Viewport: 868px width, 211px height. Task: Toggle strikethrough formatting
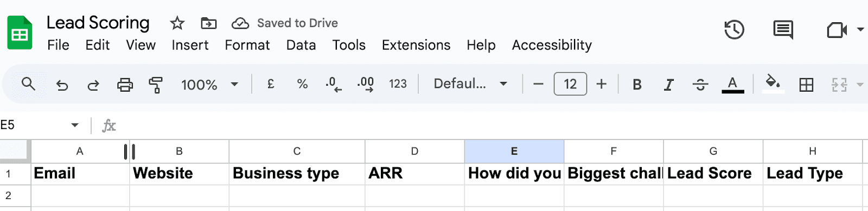point(700,85)
